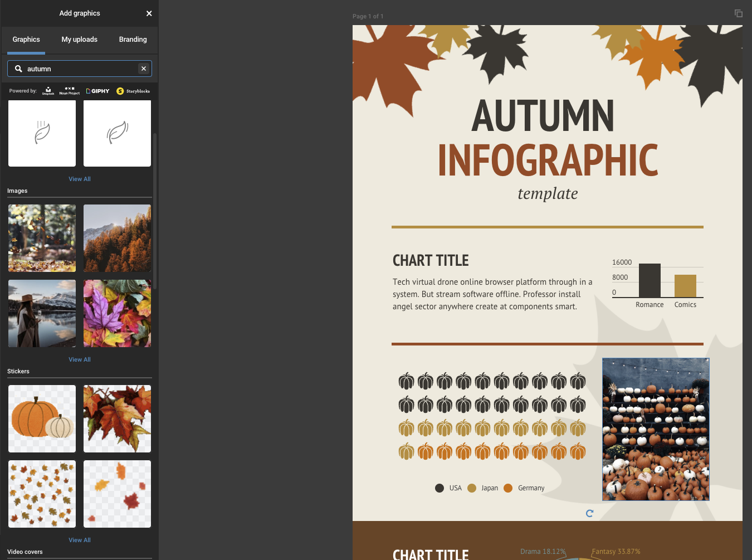Image resolution: width=752 pixels, height=560 pixels.
Task: Toggle the Germany series in the legend
Action: [x=524, y=488]
